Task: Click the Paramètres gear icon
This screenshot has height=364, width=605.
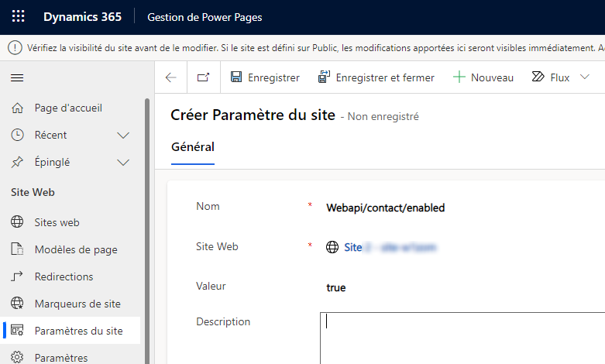Action: [17, 357]
